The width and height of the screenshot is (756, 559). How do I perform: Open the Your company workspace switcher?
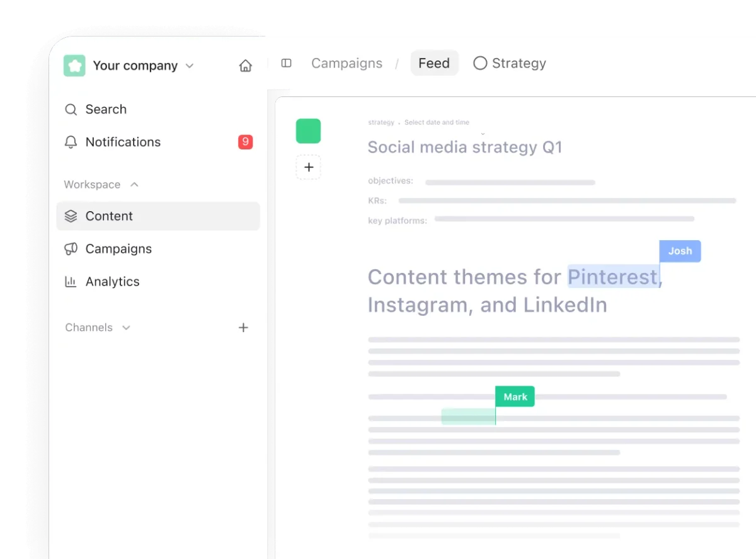pyautogui.click(x=135, y=65)
